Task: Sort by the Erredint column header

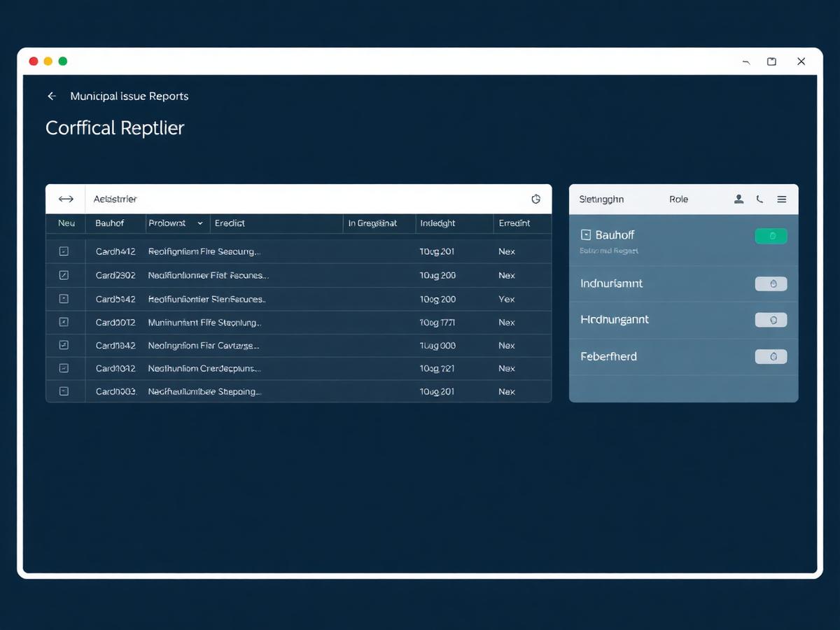Action: point(514,223)
